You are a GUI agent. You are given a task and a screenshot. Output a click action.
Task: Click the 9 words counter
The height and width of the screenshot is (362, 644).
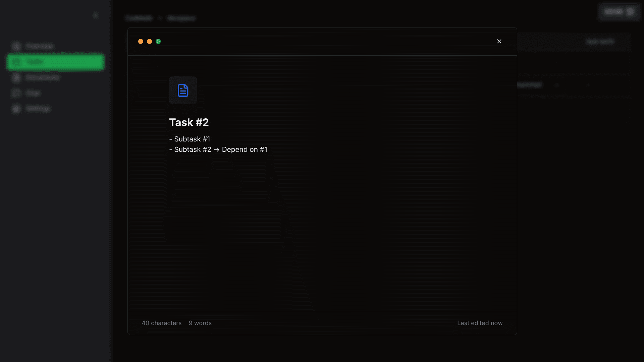(200, 323)
